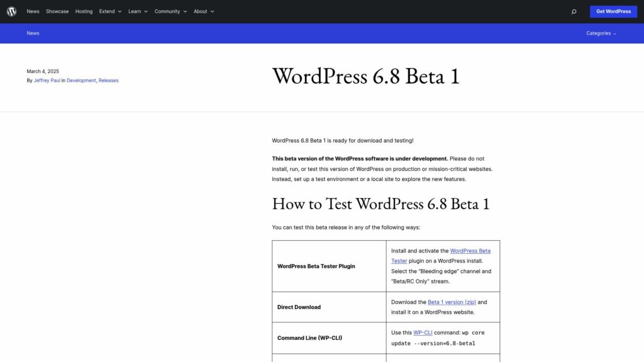
Task: Click the 'WordPress Beta Tester Plugin' table cell
Action: 329,266
